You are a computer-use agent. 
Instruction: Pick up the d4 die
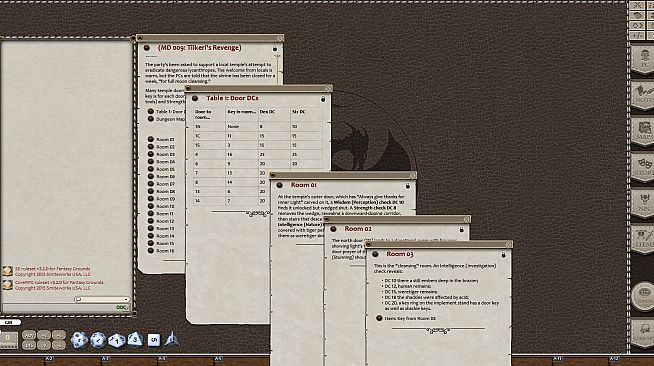171,339
